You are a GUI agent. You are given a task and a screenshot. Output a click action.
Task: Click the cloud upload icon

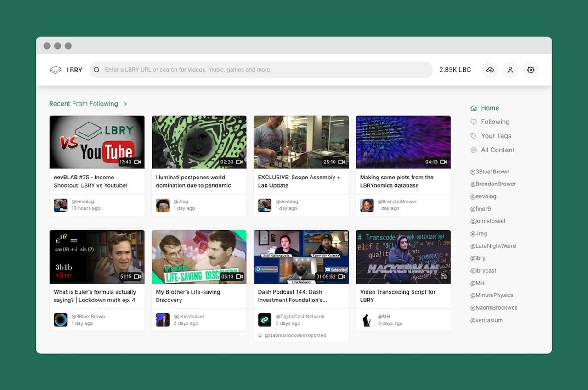coord(490,70)
